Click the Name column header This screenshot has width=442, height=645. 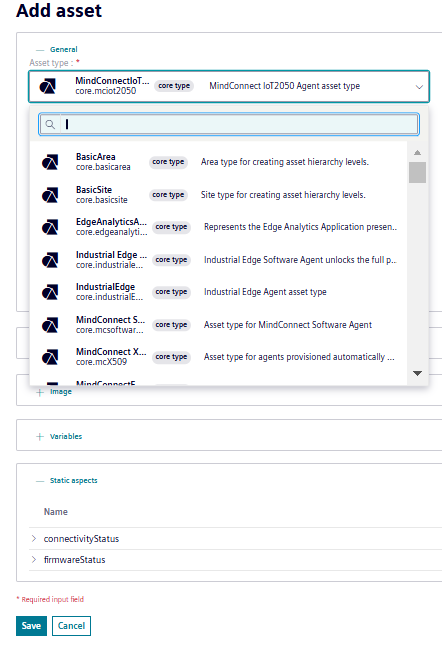(56, 512)
